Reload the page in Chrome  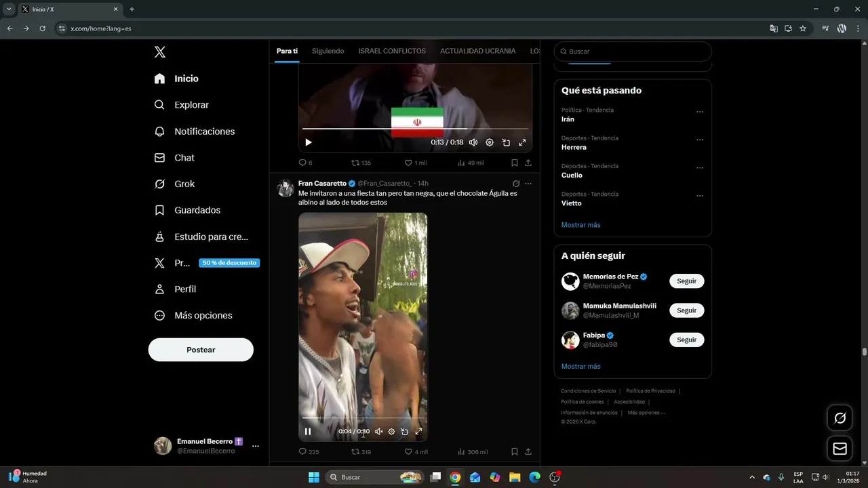point(42,28)
